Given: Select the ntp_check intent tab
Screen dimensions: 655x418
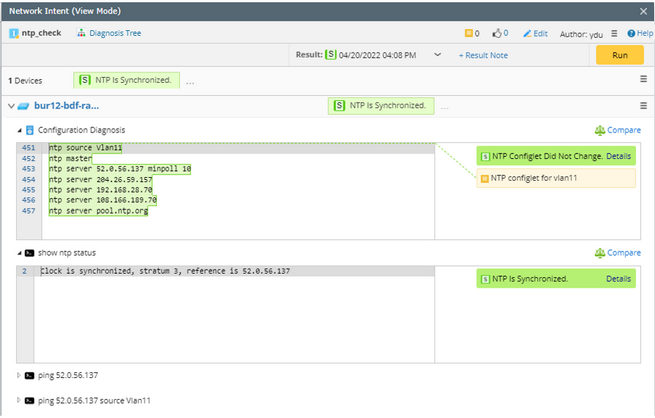Looking at the screenshot, I should pos(35,33).
